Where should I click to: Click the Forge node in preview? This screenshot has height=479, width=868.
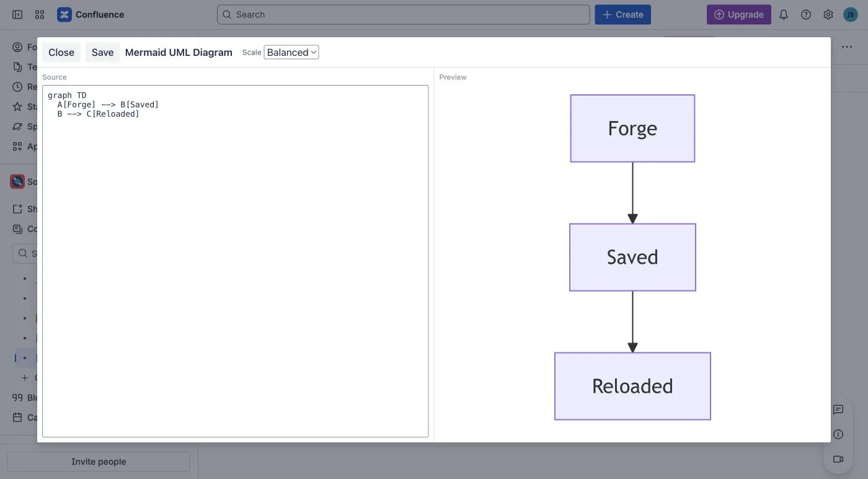(632, 128)
